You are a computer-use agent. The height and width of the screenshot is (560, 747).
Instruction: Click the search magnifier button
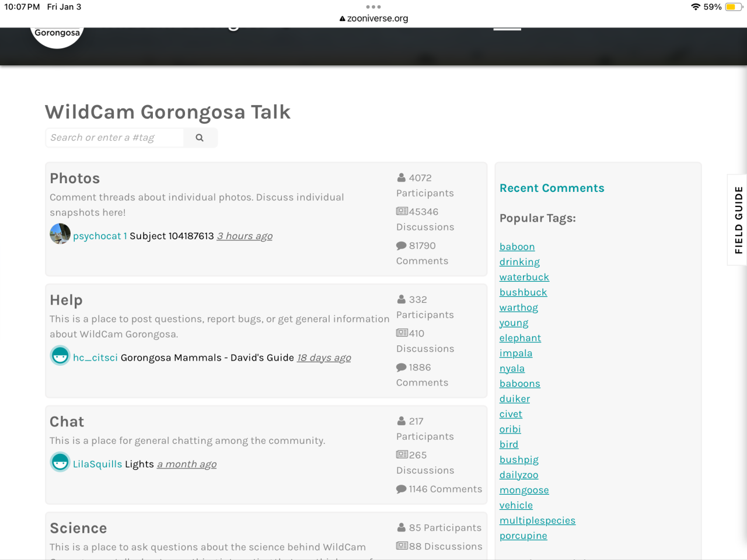pyautogui.click(x=200, y=138)
